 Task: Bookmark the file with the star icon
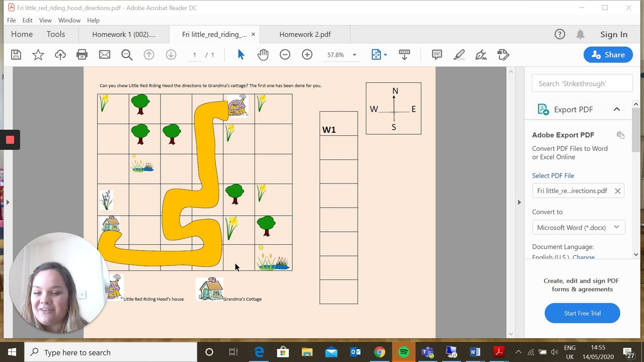coord(38,55)
